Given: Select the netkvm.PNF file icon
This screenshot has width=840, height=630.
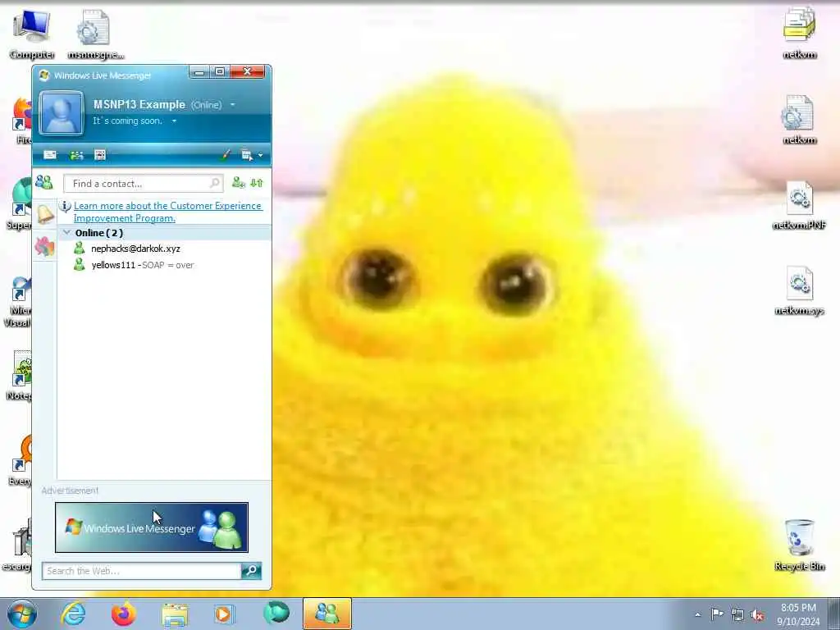Looking at the screenshot, I should tap(799, 205).
